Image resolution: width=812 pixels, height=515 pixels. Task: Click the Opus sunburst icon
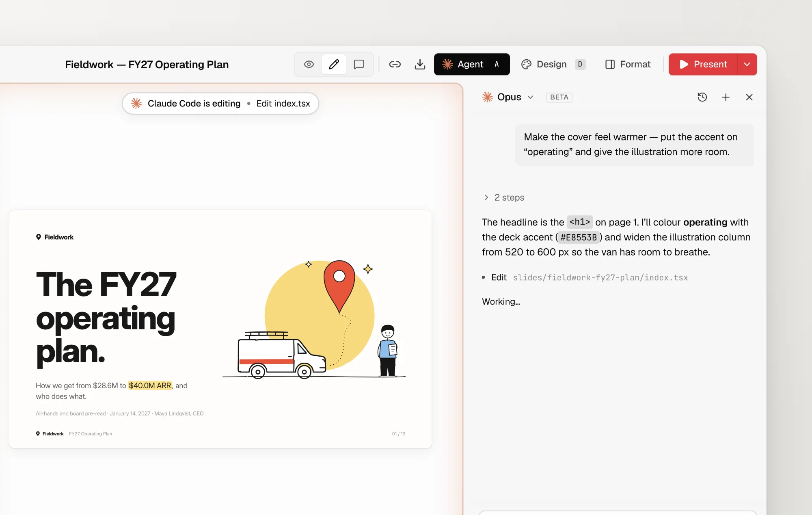pos(487,97)
